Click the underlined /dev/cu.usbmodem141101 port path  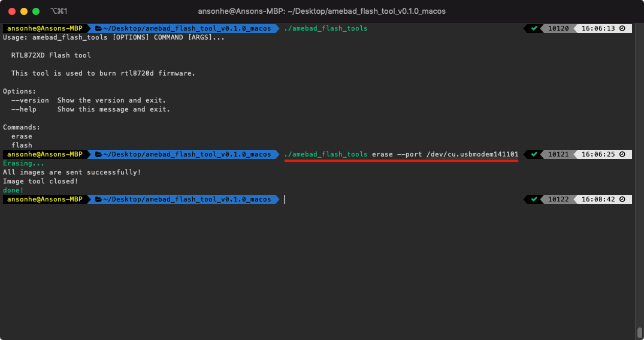(472, 154)
